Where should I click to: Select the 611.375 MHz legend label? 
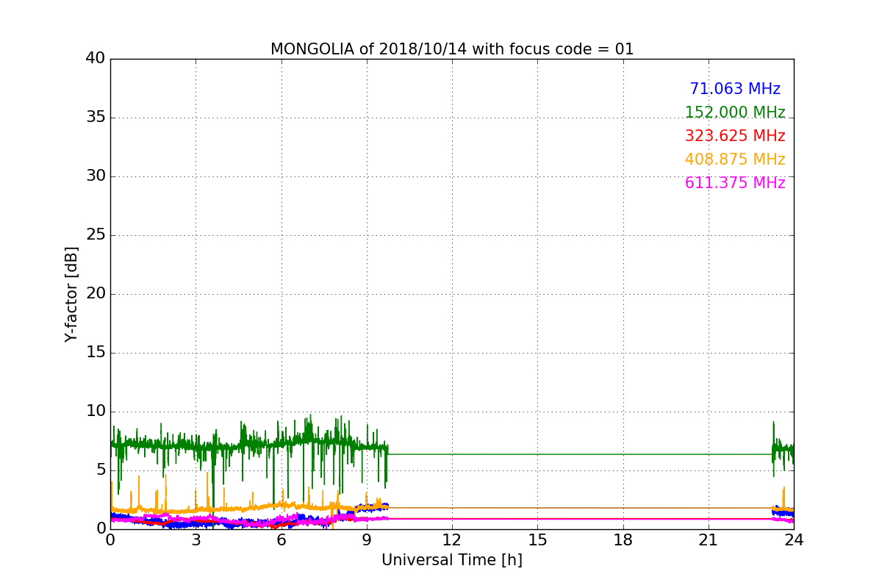coord(735,183)
